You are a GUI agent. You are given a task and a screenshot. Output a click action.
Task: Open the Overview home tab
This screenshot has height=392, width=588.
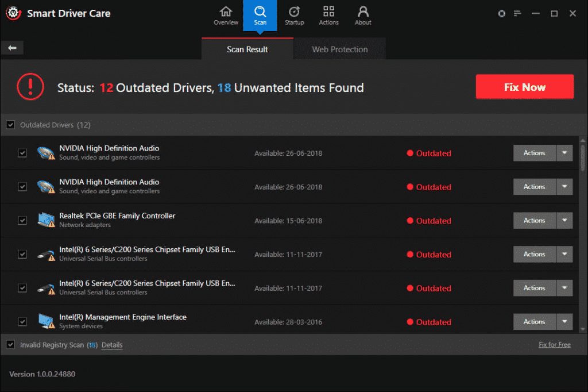pos(226,16)
